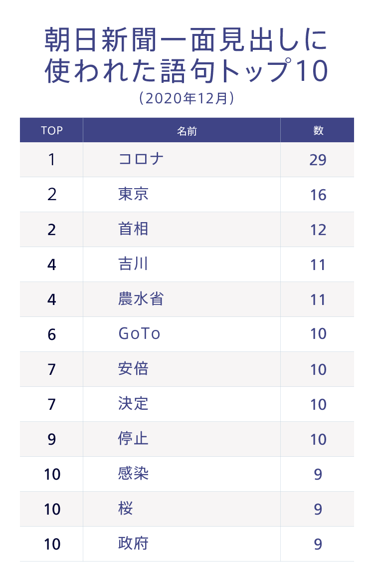Click the 農水省 entry

(x=141, y=299)
